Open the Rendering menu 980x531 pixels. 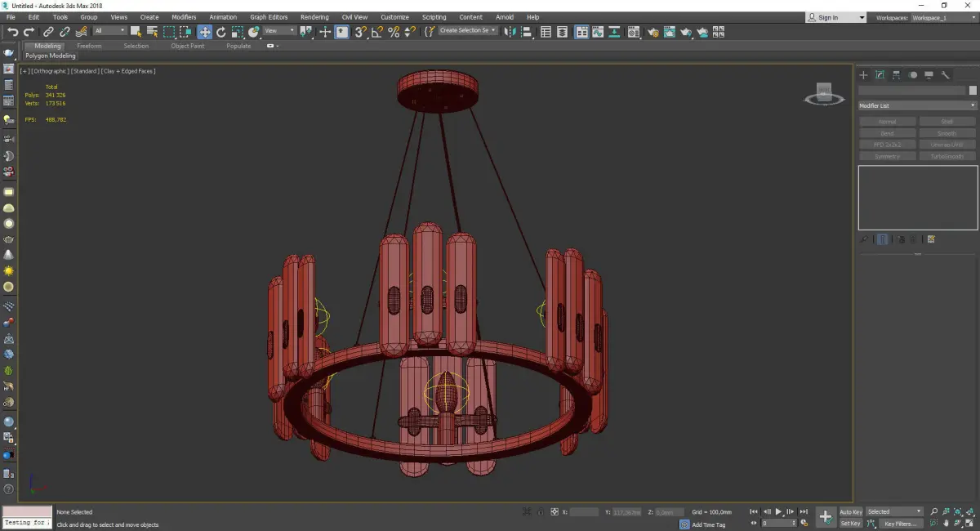314,17
